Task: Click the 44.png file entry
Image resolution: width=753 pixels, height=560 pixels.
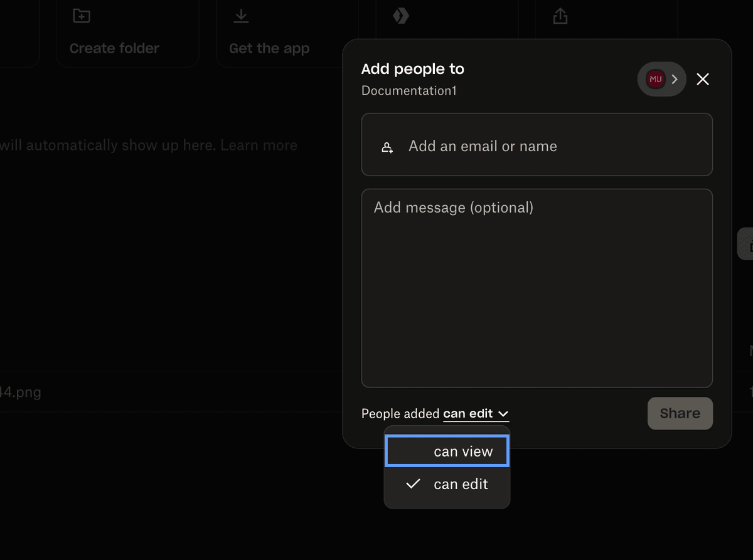Action: click(x=21, y=392)
